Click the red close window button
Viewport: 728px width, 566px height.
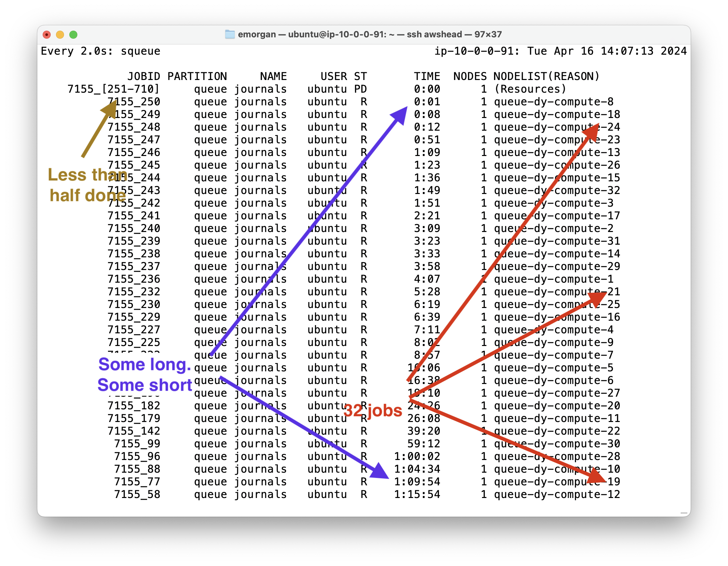[47, 35]
